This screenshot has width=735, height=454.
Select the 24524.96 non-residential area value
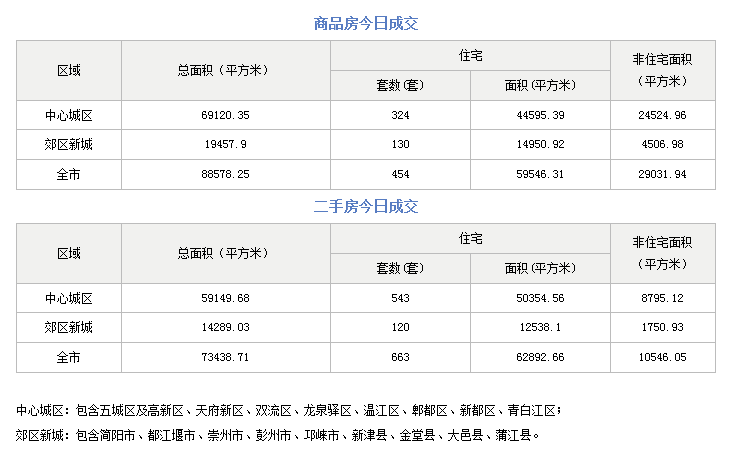point(663,115)
